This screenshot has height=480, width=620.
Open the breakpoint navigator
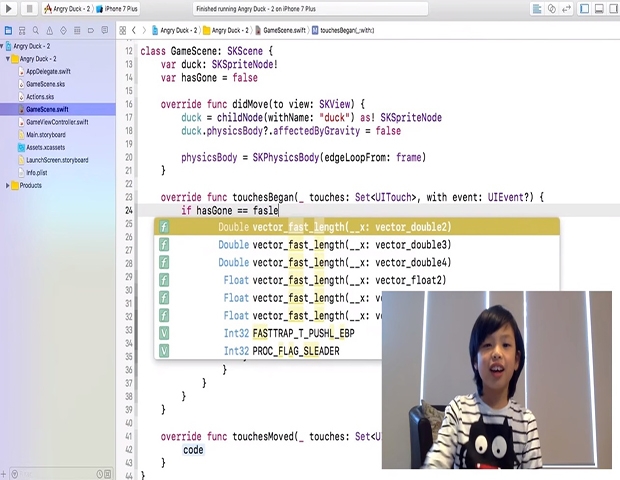click(91, 30)
